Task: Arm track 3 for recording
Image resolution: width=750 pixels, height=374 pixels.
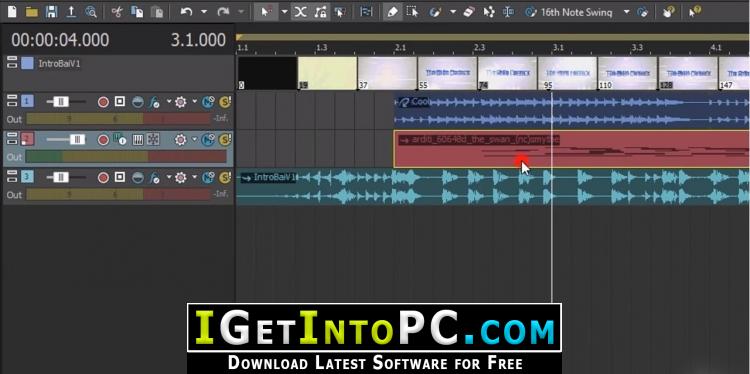Action: pyautogui.click(x=103, y=178)
